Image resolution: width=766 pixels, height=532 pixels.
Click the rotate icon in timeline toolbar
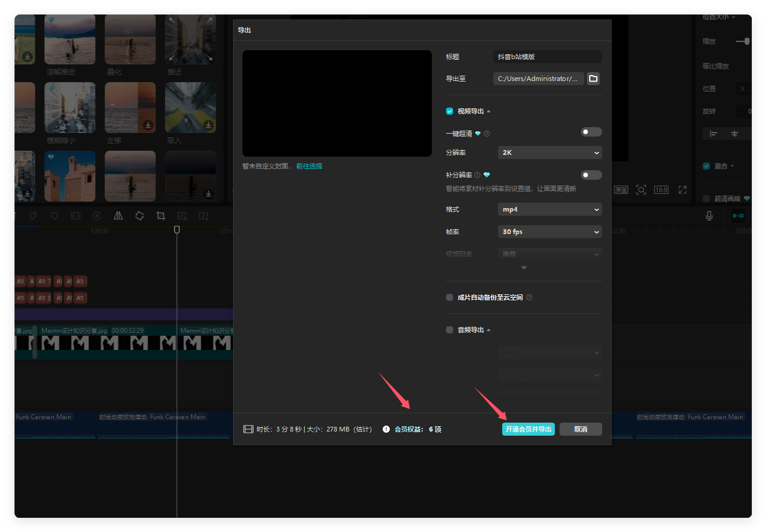coord(140,216)
